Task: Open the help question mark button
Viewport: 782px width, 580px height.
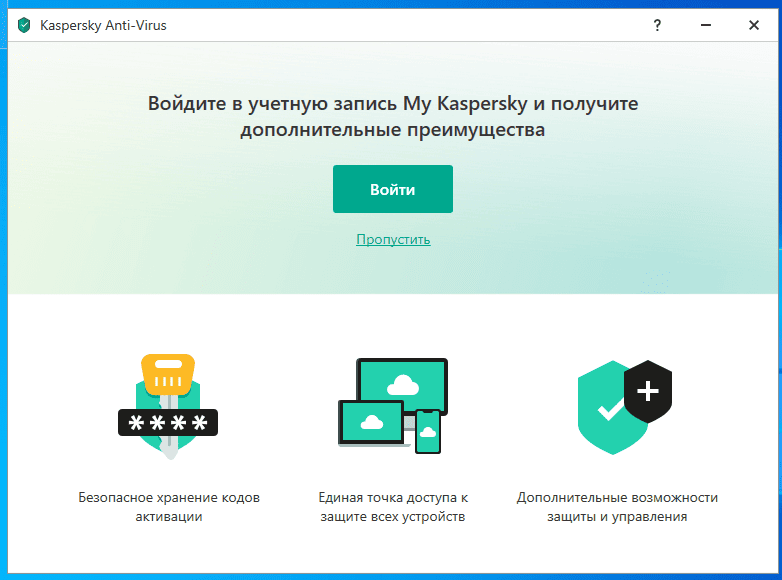Action: [x=657, y=25]
